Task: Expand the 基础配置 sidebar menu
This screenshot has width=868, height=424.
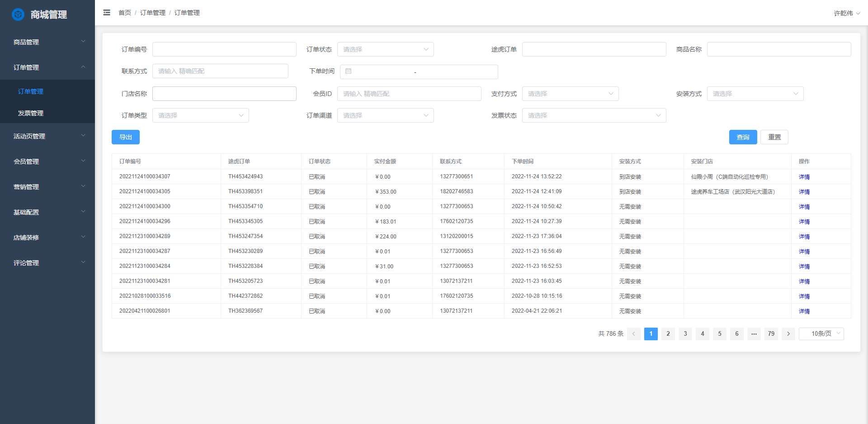Action: click(x=47, y=212)
